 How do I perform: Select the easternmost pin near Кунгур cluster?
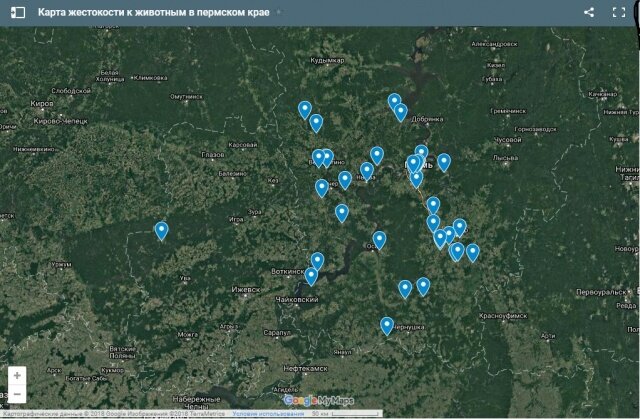[x=473, y=253]
